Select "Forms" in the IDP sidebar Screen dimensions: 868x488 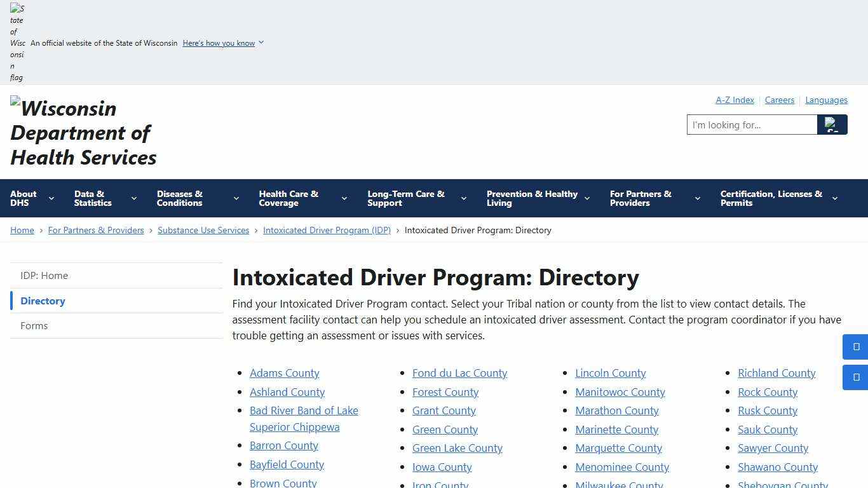click(34, 325)
